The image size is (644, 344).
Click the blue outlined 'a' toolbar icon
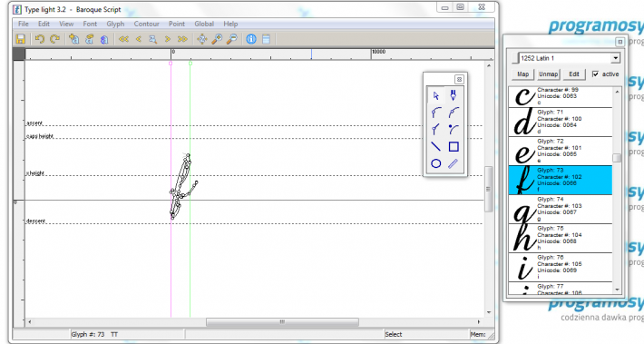(104, 39)
